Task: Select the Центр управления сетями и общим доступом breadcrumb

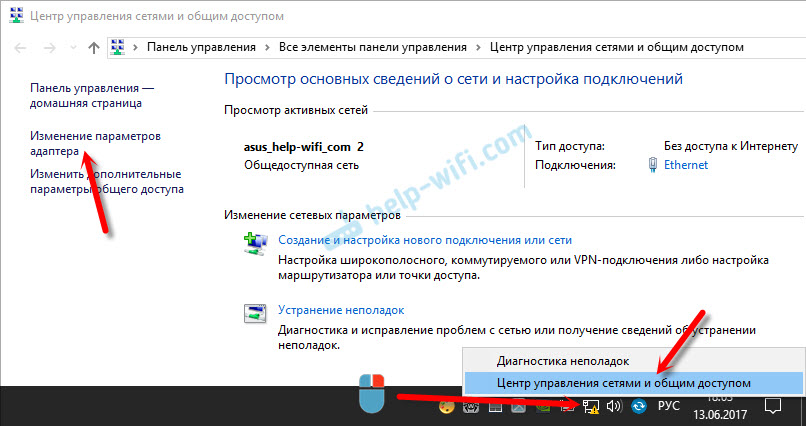Action: 617,47
